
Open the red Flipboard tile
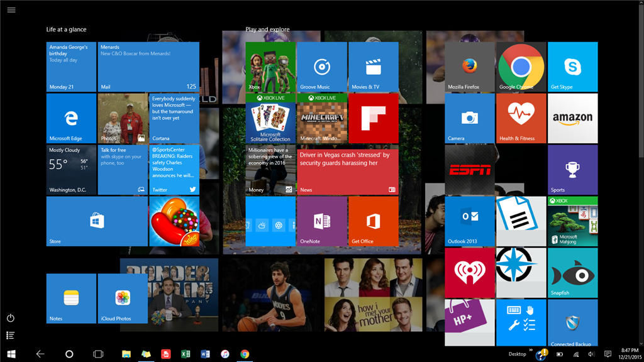[374, 118]
